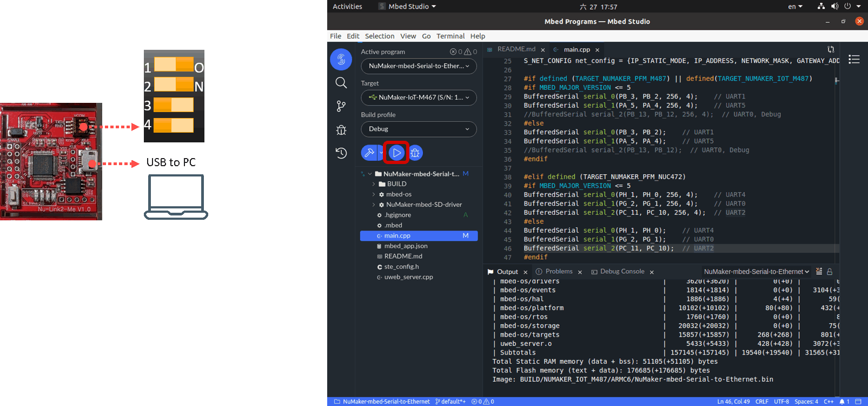Screen dimensions: 868x406
Task: Click the volume speaker icon in system tray
Action: [x=834, y=6]
